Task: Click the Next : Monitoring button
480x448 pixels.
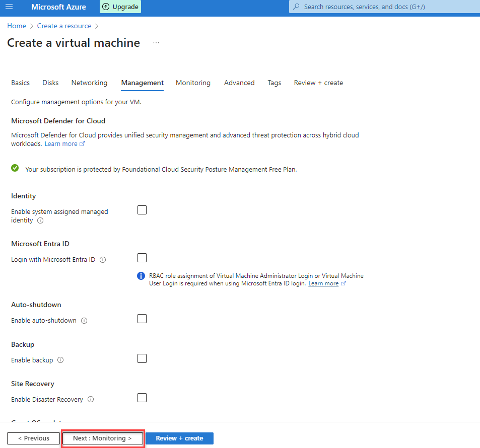Action: click(x=102, y=438)
